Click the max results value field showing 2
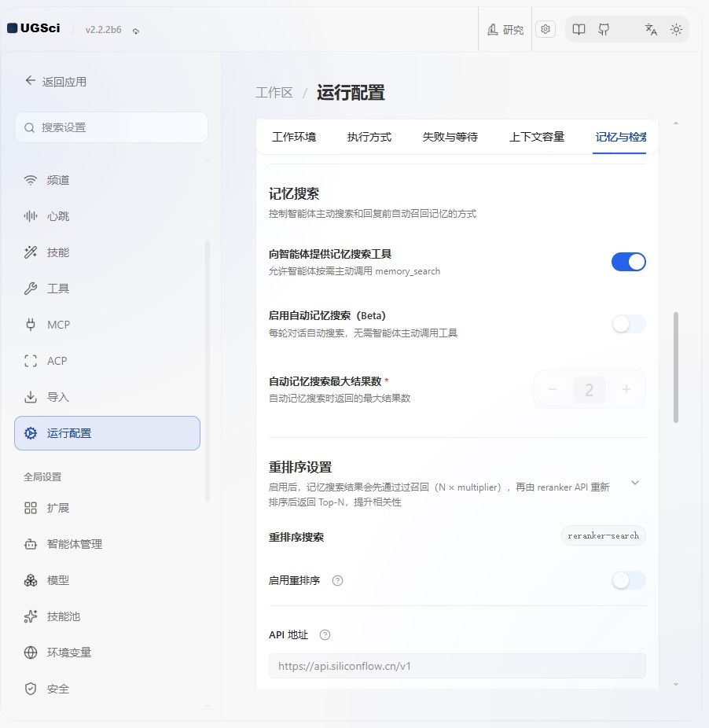 click(x=590, y=389)
